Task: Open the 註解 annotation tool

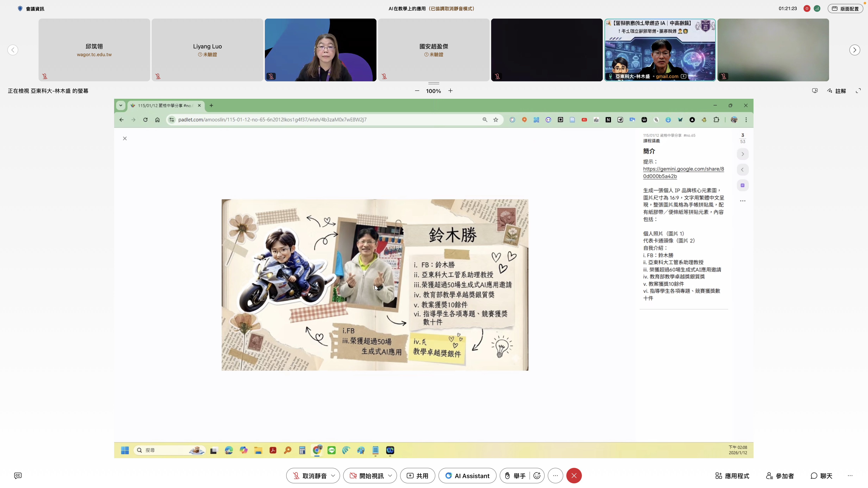Action: [837, 91]
